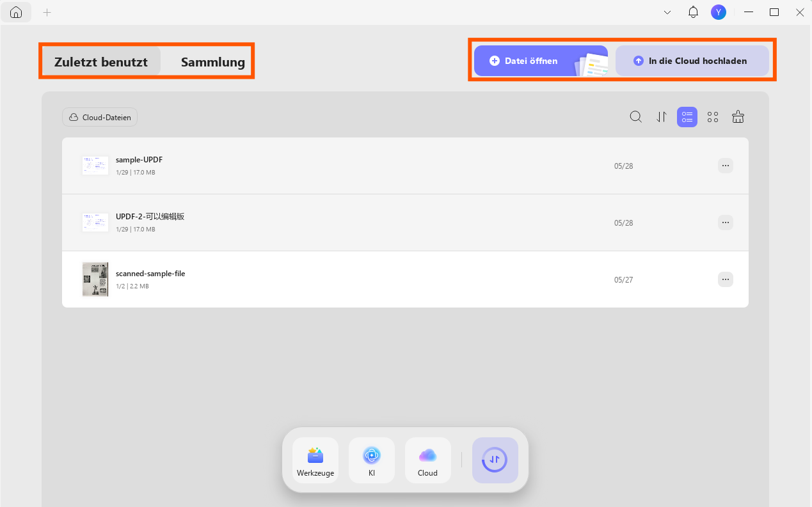Open the Werkzeuge toolbox
The height and width of the screenshot is (507, 812).
315,460
